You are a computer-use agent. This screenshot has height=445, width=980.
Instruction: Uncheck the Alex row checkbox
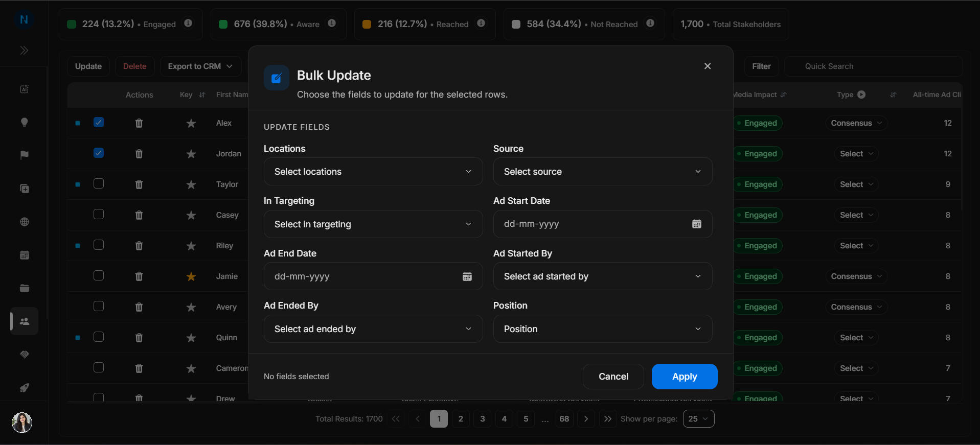point(99,122)
